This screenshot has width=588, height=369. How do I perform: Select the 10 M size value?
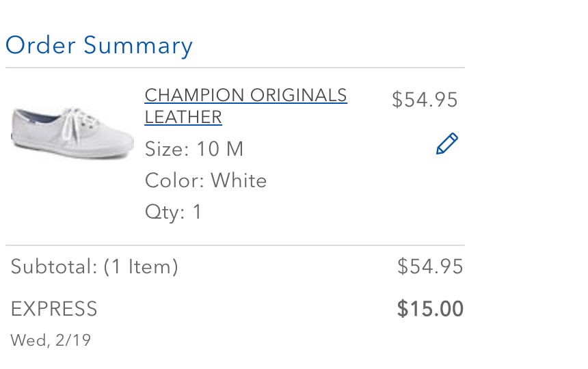coord(220,149)
